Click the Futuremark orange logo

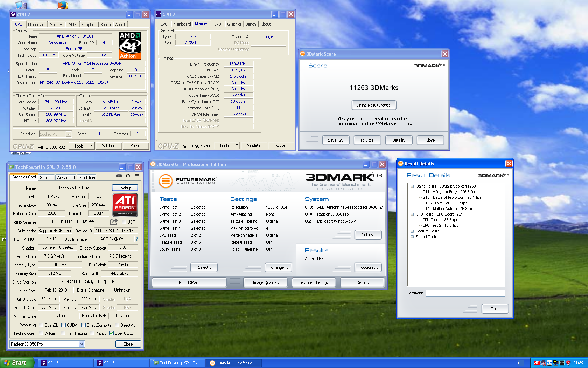point(166,181)
